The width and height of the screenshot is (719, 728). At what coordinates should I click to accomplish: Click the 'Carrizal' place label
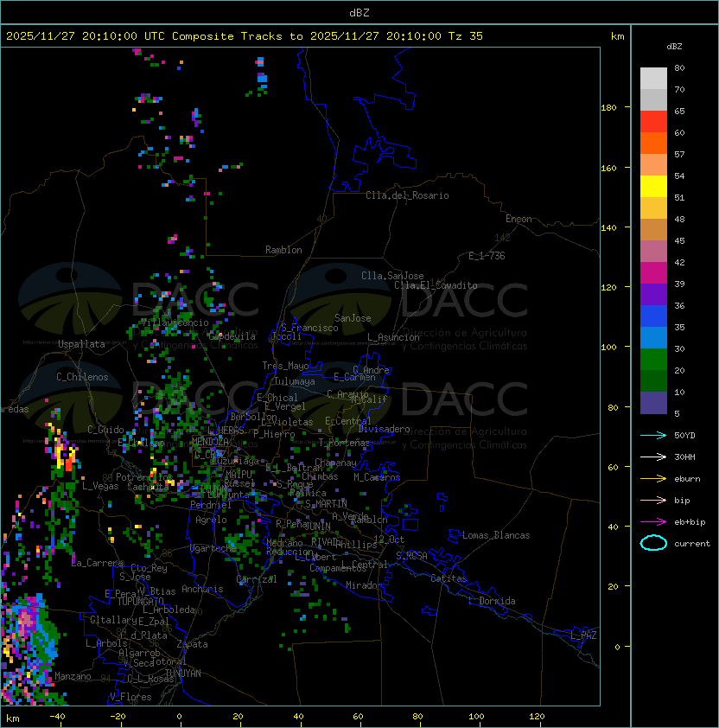257,579
